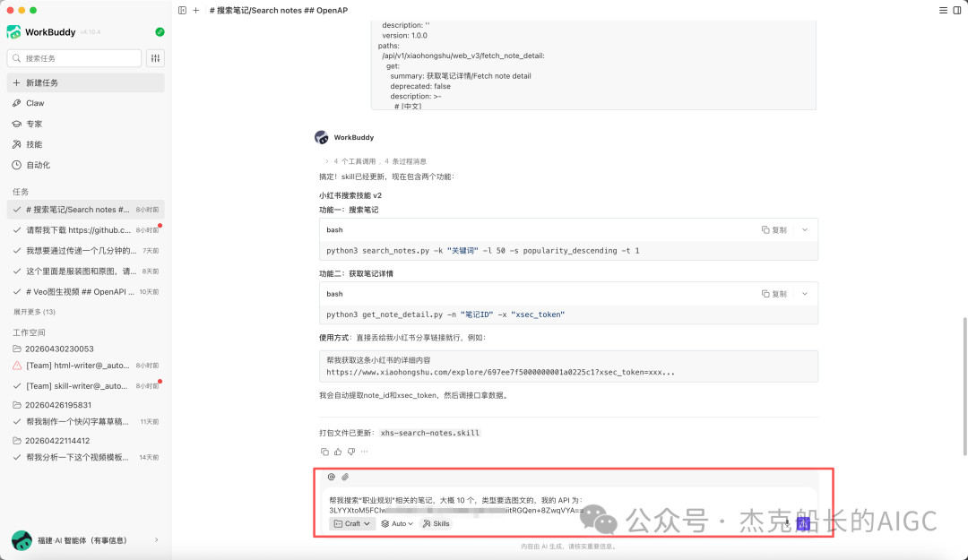Screen dimensions: 968x560
Task: Open the task filter settings icon
Action: click(156, 58)
